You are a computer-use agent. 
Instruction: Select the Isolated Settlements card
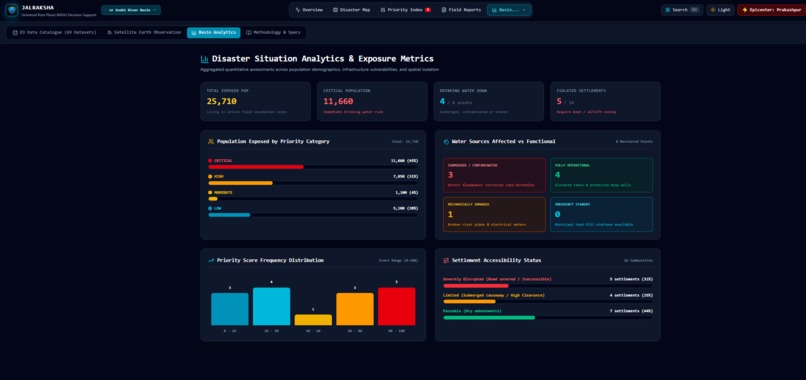tap(605, 101)
